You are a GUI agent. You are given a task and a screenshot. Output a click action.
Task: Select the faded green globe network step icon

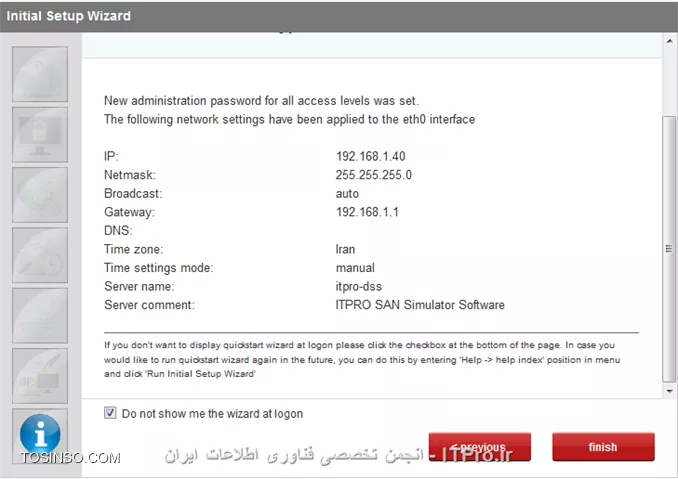[x=40, y=195]
